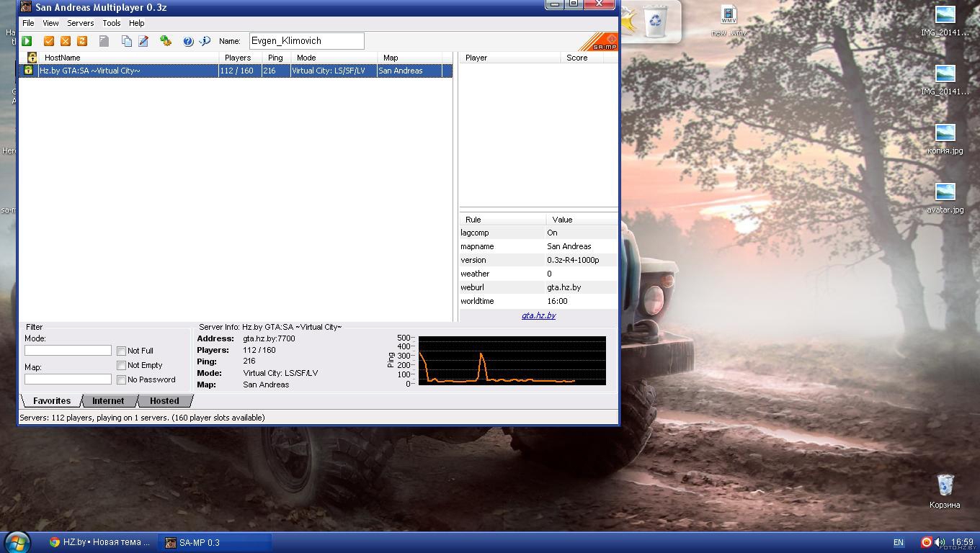
Task: Click the green Connect play icon
Action: click(27, 41)
